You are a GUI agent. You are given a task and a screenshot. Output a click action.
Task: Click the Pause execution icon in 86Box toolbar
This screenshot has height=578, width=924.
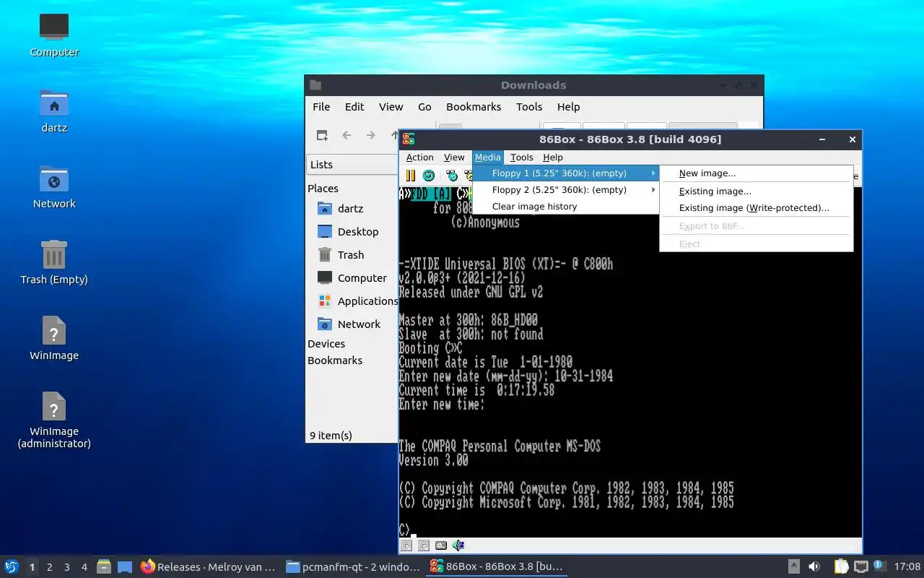[x=410, y=176]
